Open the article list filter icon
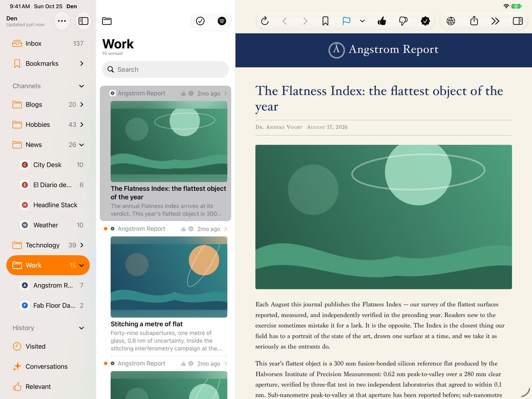This screenshot has height=399, width=532. (x=222, y=21)
